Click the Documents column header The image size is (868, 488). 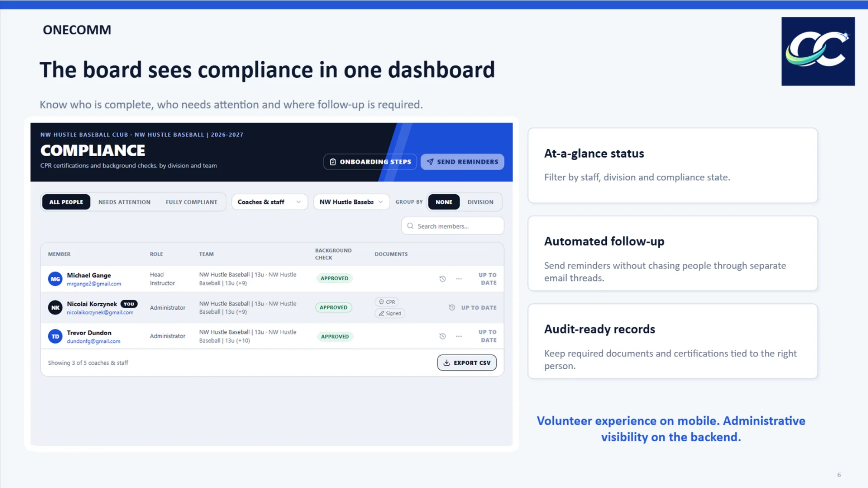(x=391, y=254)
